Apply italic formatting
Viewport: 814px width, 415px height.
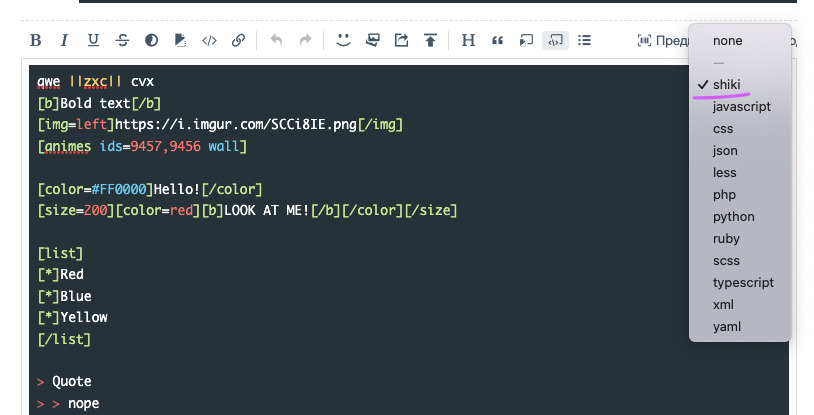point(64,41)
